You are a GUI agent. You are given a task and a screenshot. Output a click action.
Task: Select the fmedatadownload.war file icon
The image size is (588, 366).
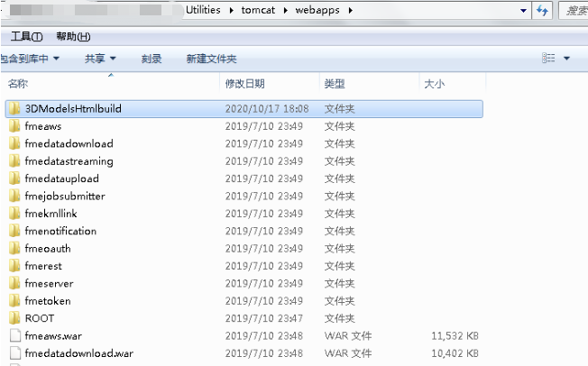coord(15,352)
